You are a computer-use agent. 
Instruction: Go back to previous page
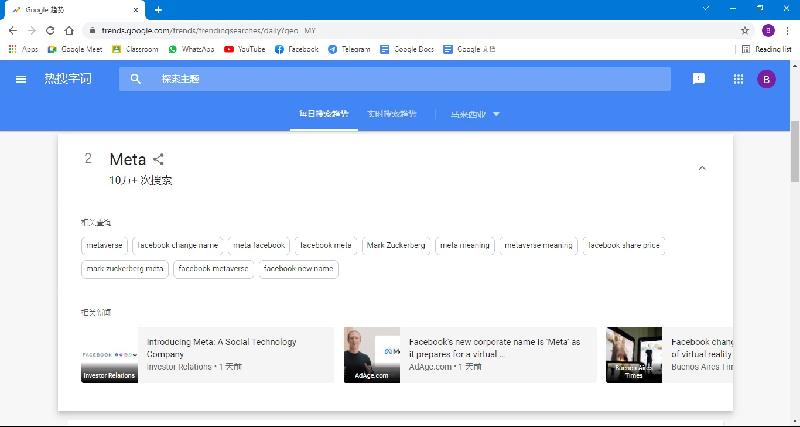pyautogui.click(x=13, y=31)
